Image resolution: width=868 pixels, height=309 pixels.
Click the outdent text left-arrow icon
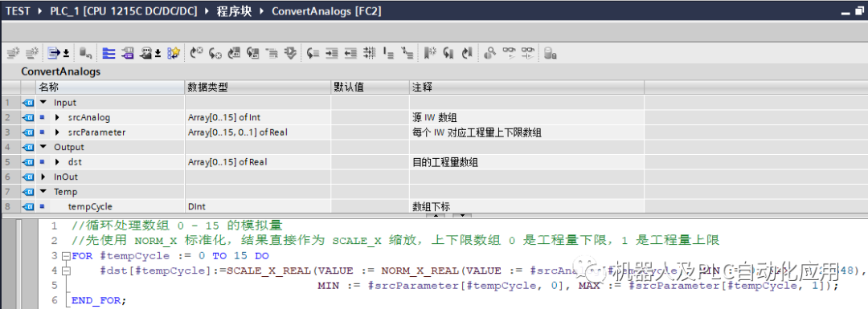tap(351, 52)
